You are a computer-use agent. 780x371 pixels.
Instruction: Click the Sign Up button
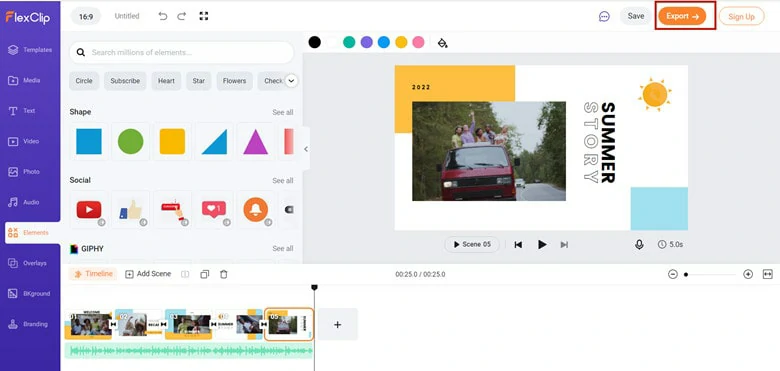741,16
